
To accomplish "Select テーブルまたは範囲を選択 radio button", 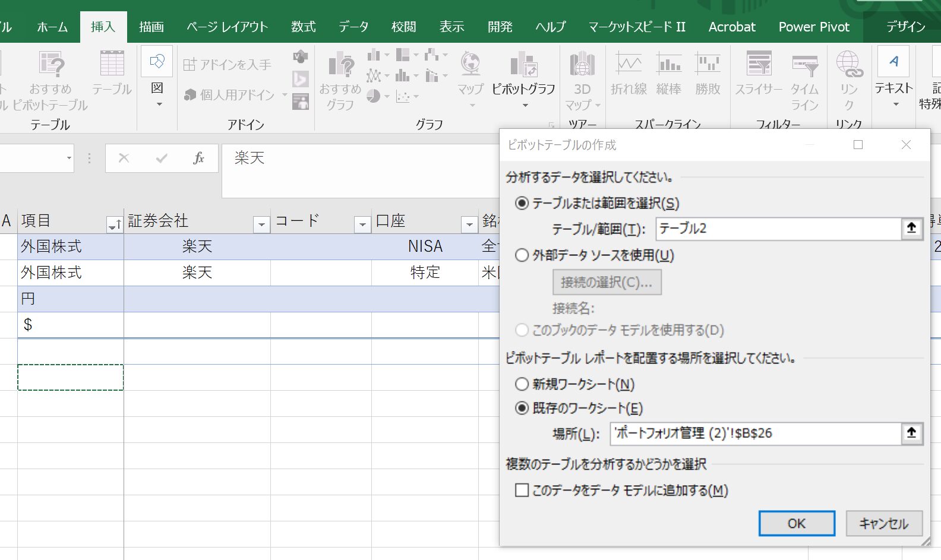I will pos(522,204).
